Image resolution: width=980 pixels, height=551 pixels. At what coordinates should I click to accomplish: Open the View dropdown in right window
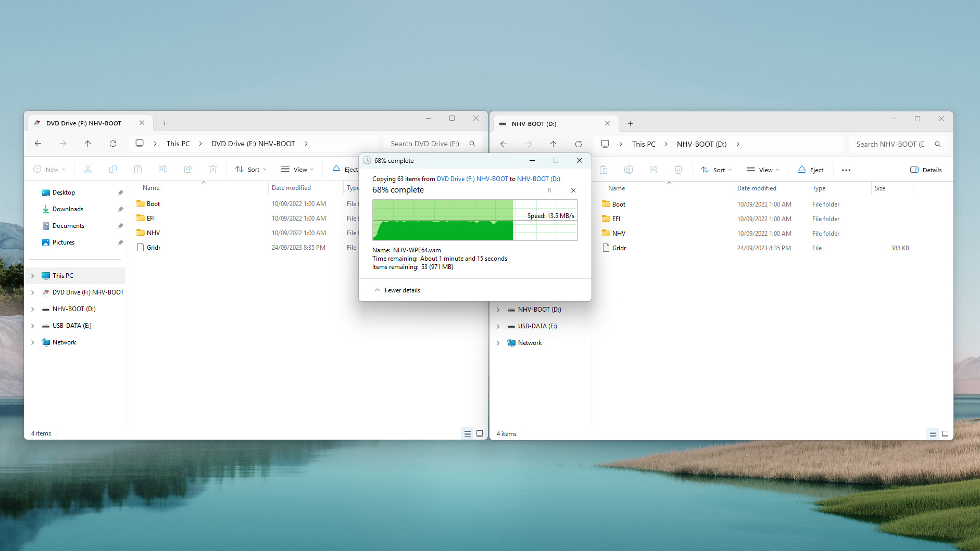pos(763,170)
